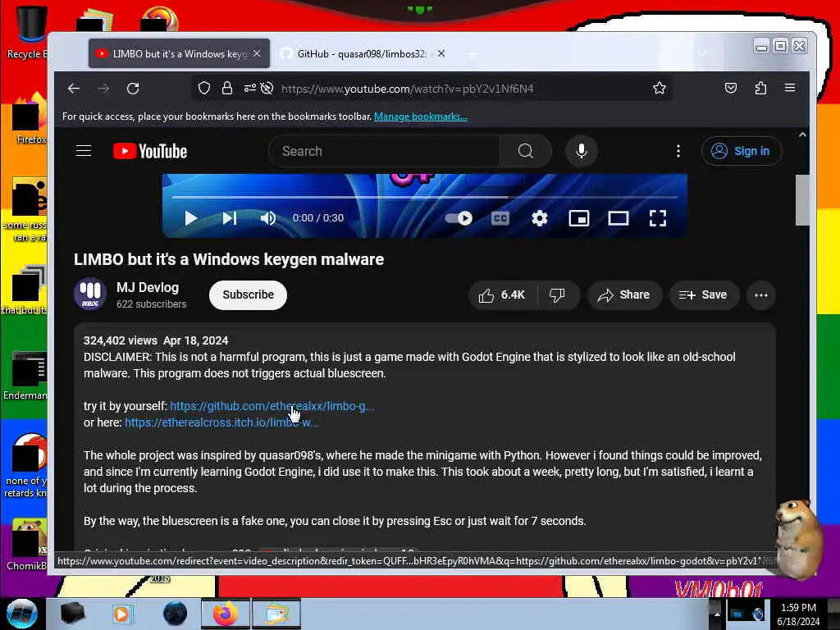840x630 pixels.
Task: Click the forward navigation arrow
Action: coord(103,89)
